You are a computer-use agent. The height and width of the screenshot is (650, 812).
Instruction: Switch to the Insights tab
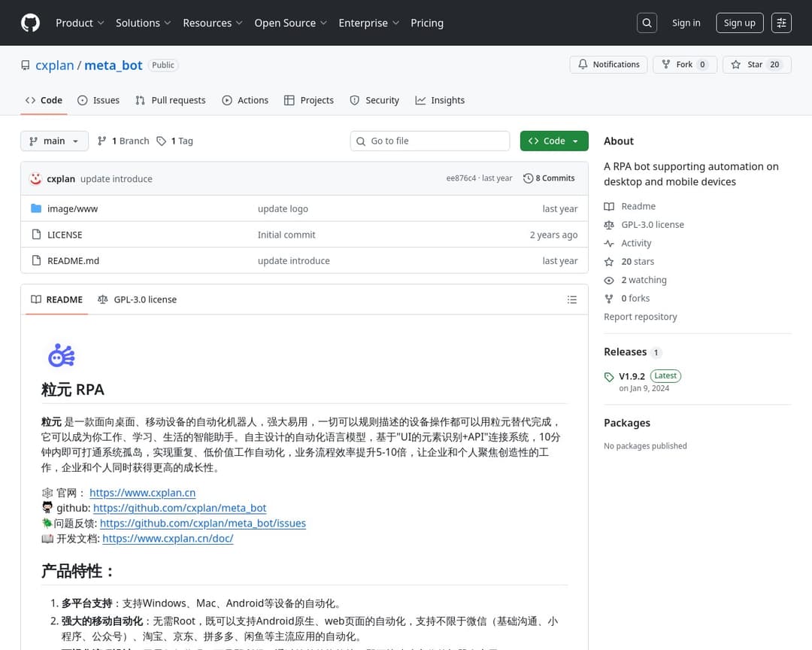pyautogui.click(x=440, y=100)
